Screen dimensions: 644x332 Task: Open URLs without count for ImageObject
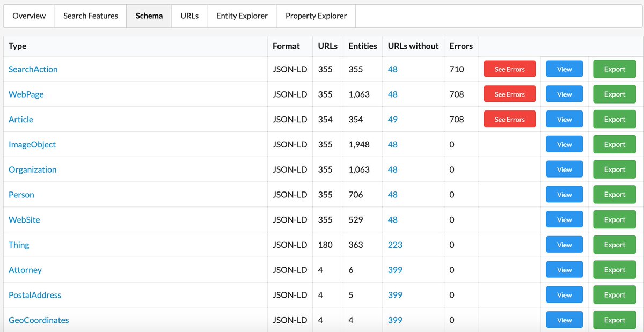(x=393, y=145)
